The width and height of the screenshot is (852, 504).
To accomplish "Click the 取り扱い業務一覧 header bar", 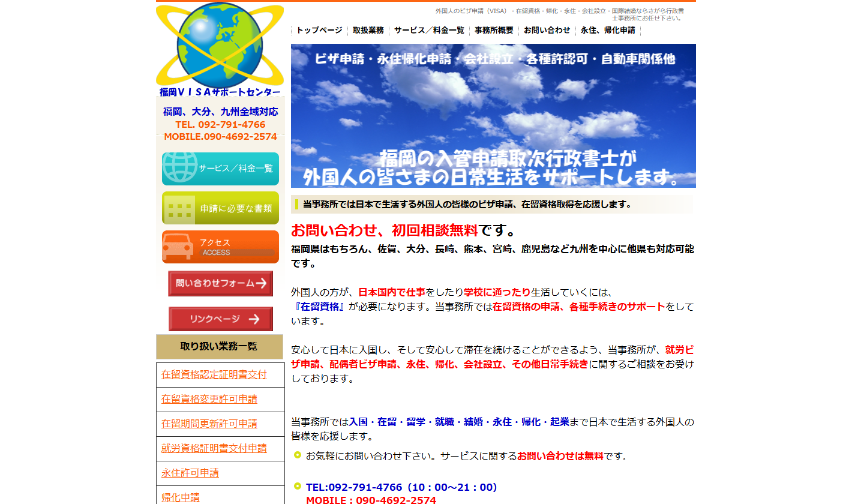I will (220, 347).
